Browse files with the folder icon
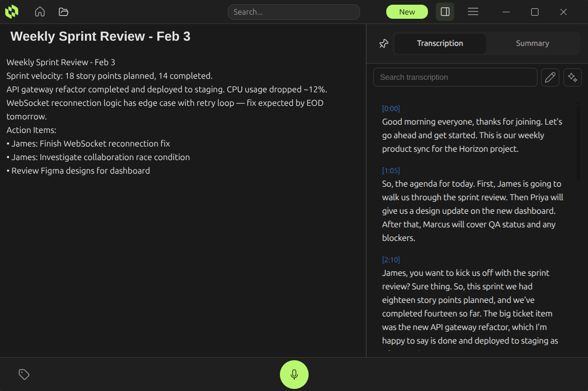Viewport: 588px width, 391px height. (x=63, y=11)
